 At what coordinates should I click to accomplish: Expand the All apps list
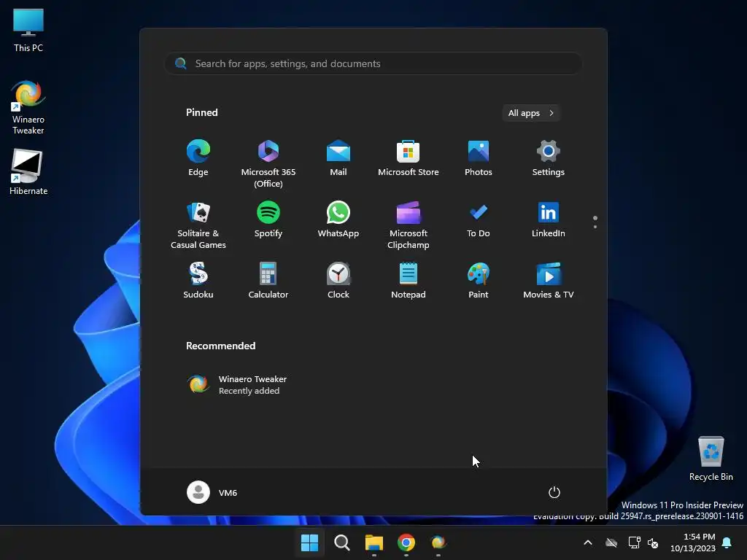pyautogui.click(x=531, y=113)
